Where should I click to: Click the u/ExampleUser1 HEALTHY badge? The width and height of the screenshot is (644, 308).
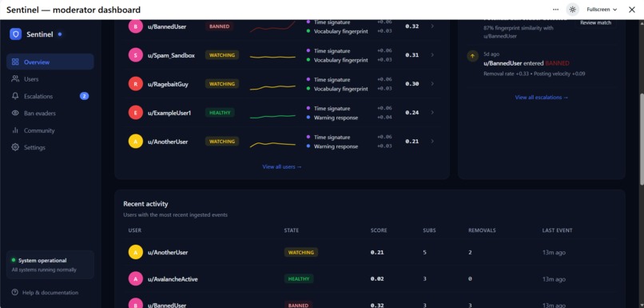pyautogui.click(x=221, y=113)
